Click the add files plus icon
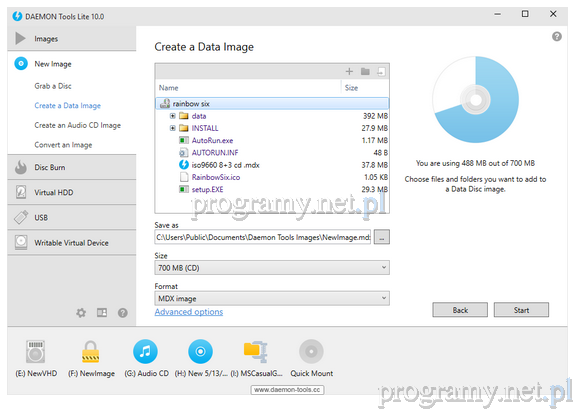This screenshot has height=409, width=574. (x=349, y=71)
